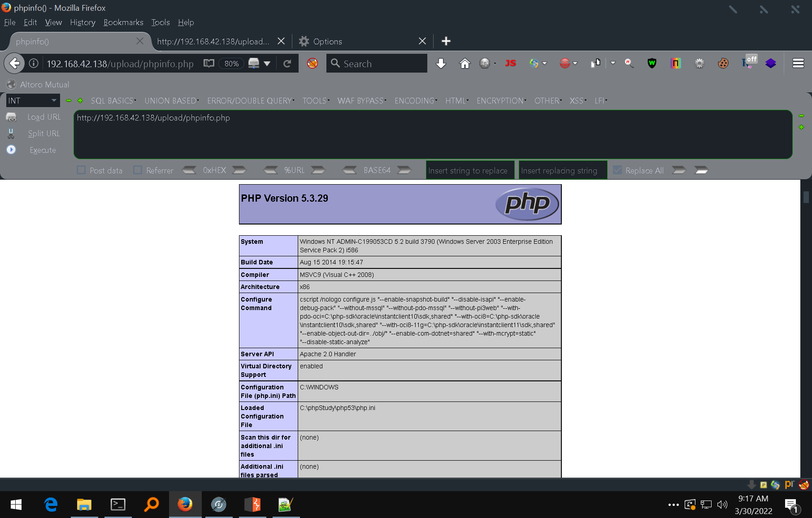Click the gear extension icon in the toolbar
This screenshot has height=518, width=812.
(699, 64)
